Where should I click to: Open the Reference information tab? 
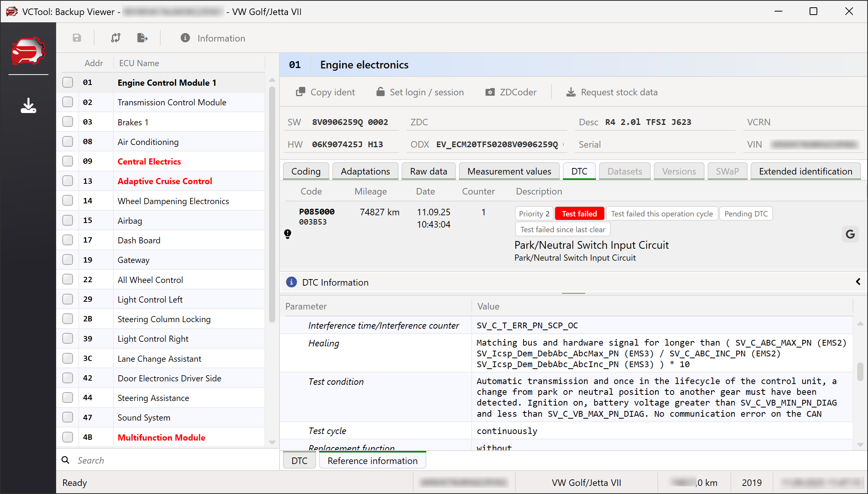[x=372, y=461]
